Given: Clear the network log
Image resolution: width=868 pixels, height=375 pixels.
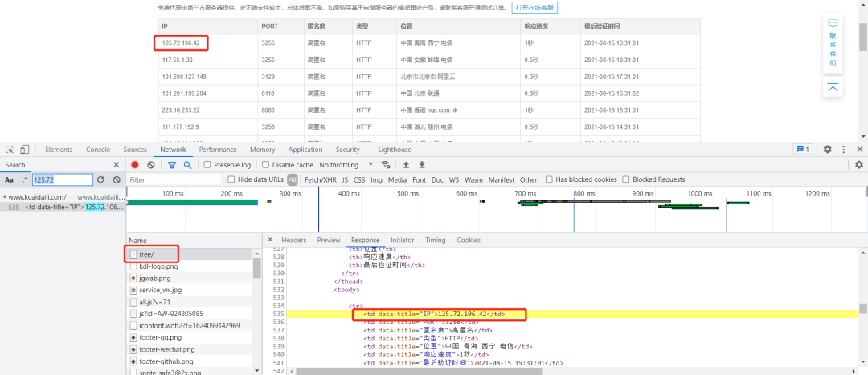Looking at the screenshot, I should pyautogui.click(x=150, y=165).
